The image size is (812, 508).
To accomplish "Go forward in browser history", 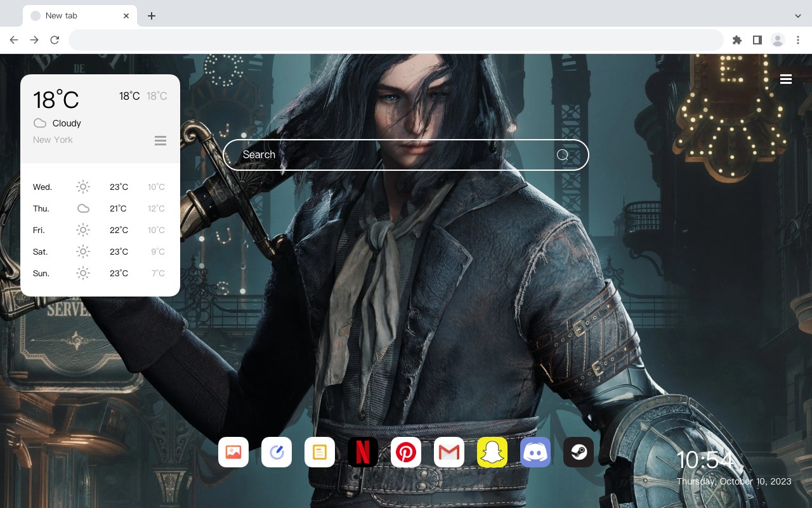I will [34, 40].
